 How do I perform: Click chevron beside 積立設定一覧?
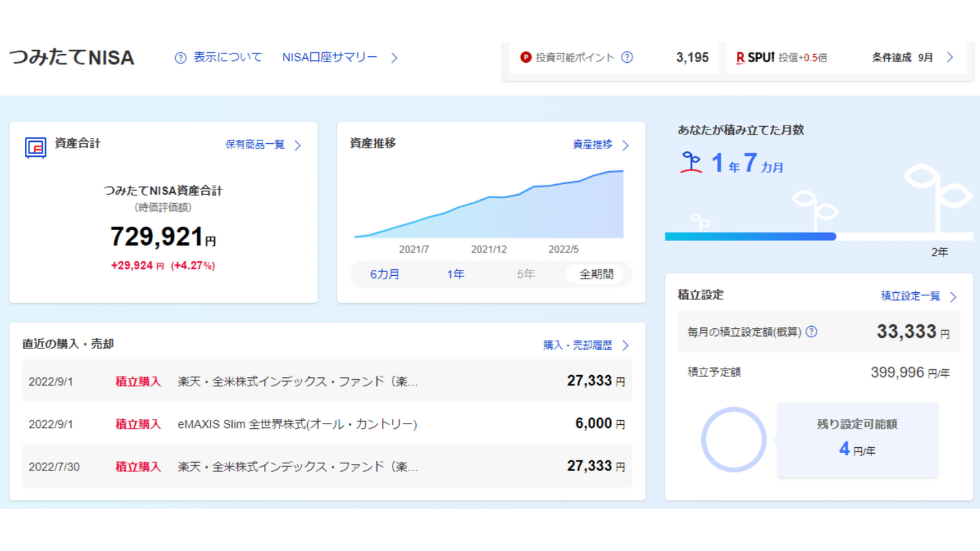953,297
